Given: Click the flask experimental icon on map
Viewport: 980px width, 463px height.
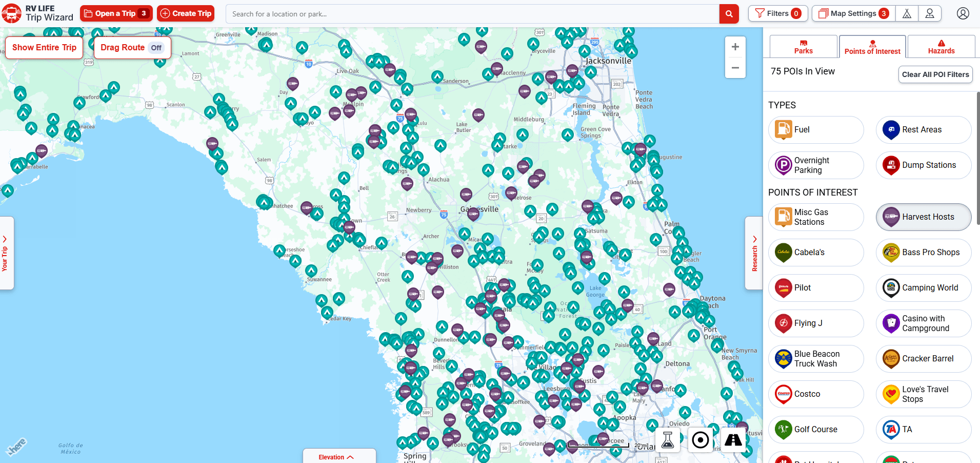Looking at the screenshot, I should click(667, 440).
